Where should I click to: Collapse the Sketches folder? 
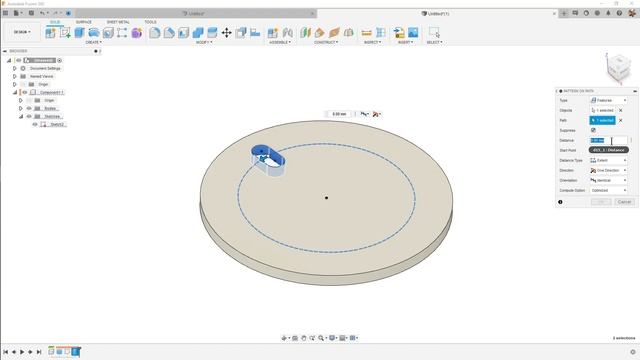21,116
